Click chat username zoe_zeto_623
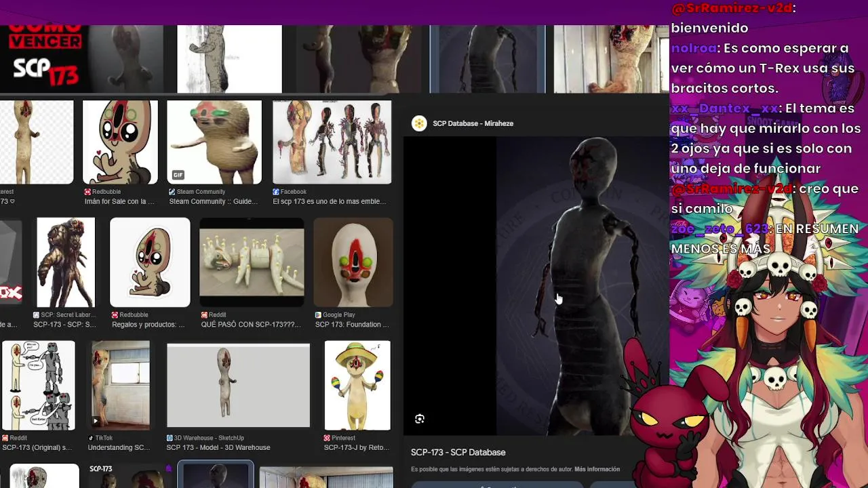This screenshot has width=868, height=488. [x=719, y=229]
